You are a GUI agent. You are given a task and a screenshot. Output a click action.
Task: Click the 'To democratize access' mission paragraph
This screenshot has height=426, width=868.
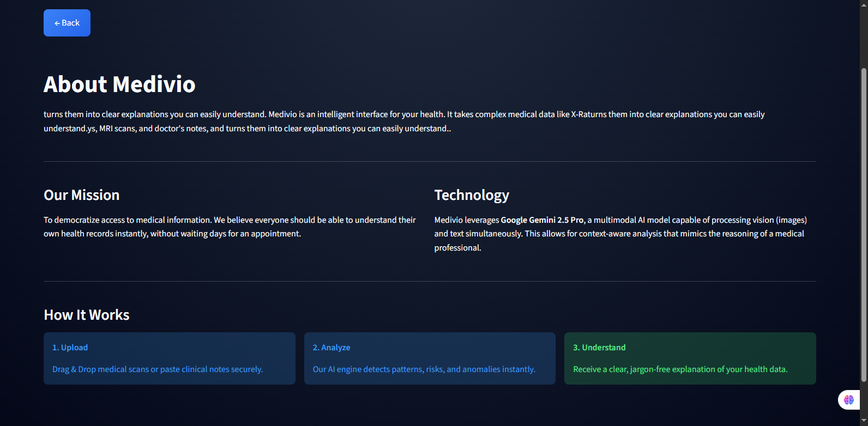230,227
